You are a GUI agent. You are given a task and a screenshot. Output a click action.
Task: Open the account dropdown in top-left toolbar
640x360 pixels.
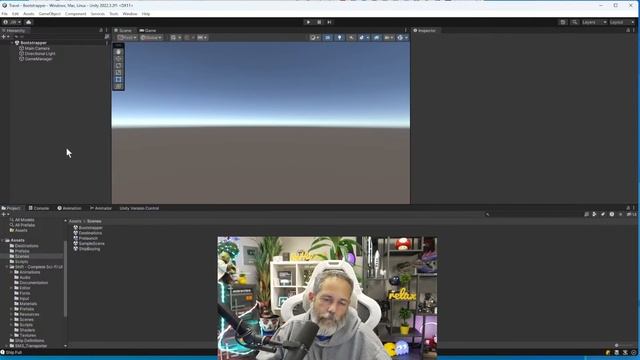pos(12,22)
